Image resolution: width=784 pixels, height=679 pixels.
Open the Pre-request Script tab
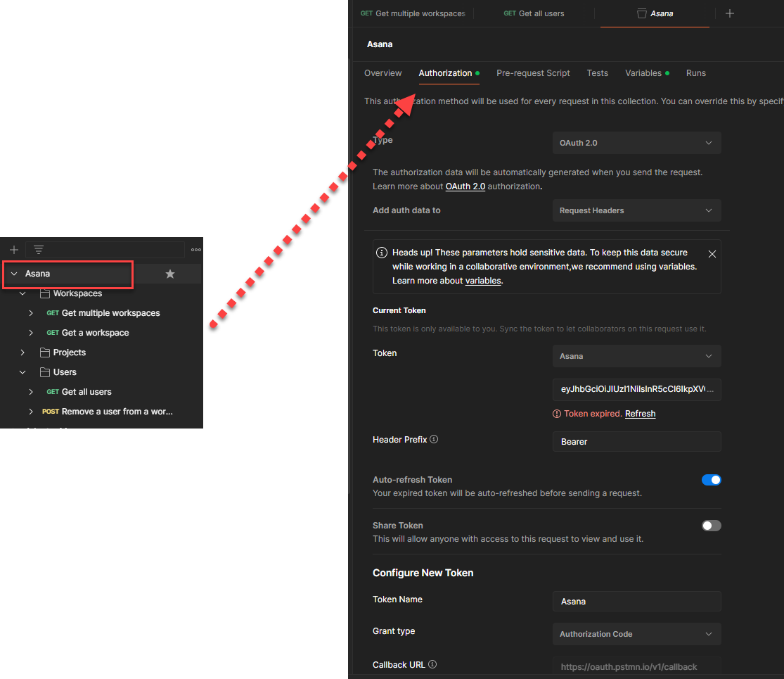coord(533,73)
